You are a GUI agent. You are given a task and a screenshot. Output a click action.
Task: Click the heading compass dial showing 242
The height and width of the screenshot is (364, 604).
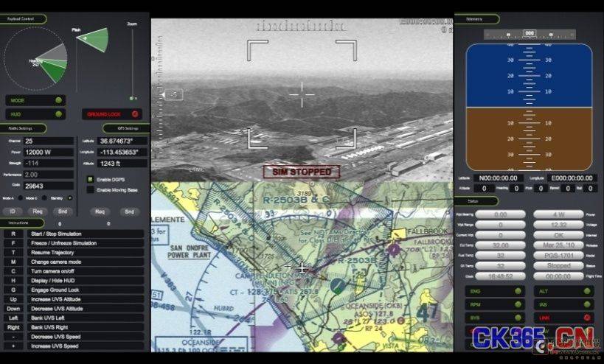click(35, 58)
